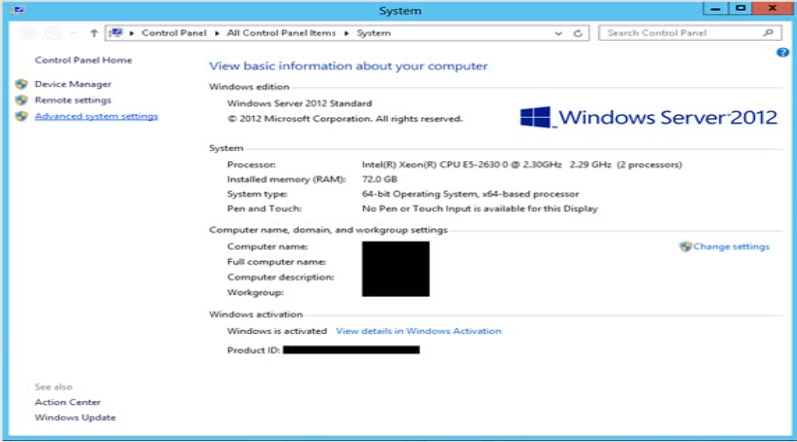Open recent locations dropdown beside nav arrows

tap(75, 33)
